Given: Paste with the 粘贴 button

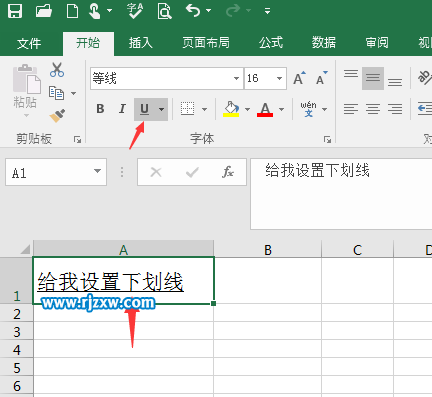Looking at the screenshot, I should pos(25,90).
